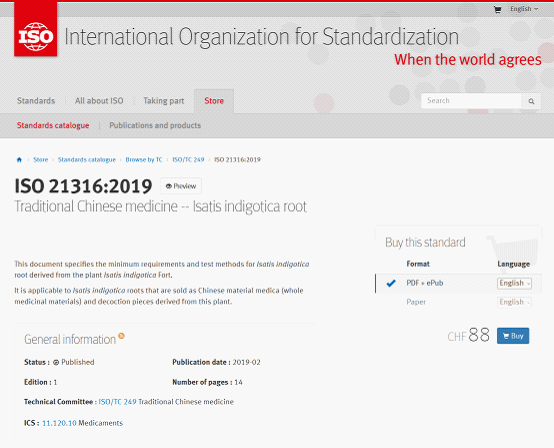Open the 11.120.10 ICS link
554x448 pixels.
click(x=59, y=423)
